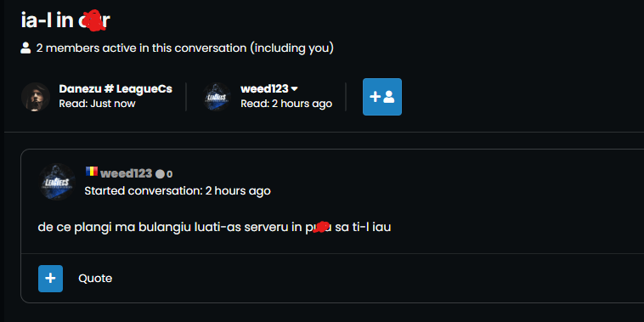This screenshot has height=322, width=644.
Task: Click 'Read: Just now' status under Danezu
Action: point(97,104)
